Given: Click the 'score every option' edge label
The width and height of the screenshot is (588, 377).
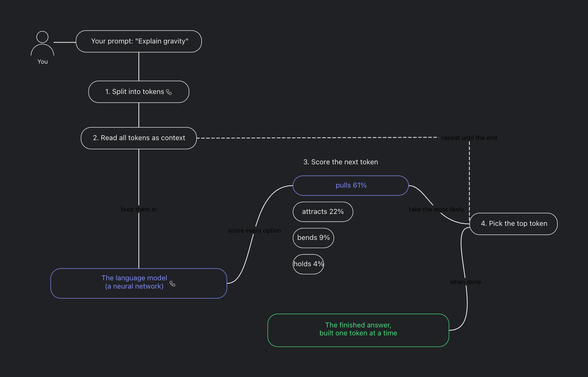Looking at the screenshot, I should coord(254,230).
